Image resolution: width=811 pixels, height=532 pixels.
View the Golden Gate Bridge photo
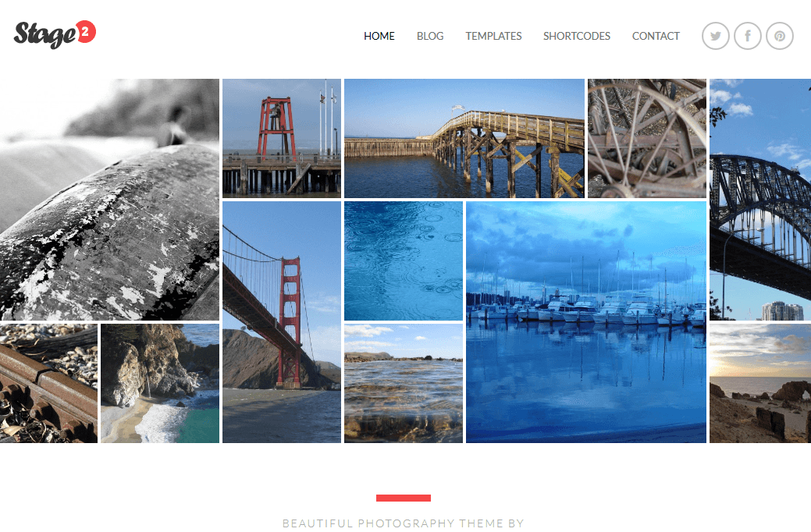(282, 322)
